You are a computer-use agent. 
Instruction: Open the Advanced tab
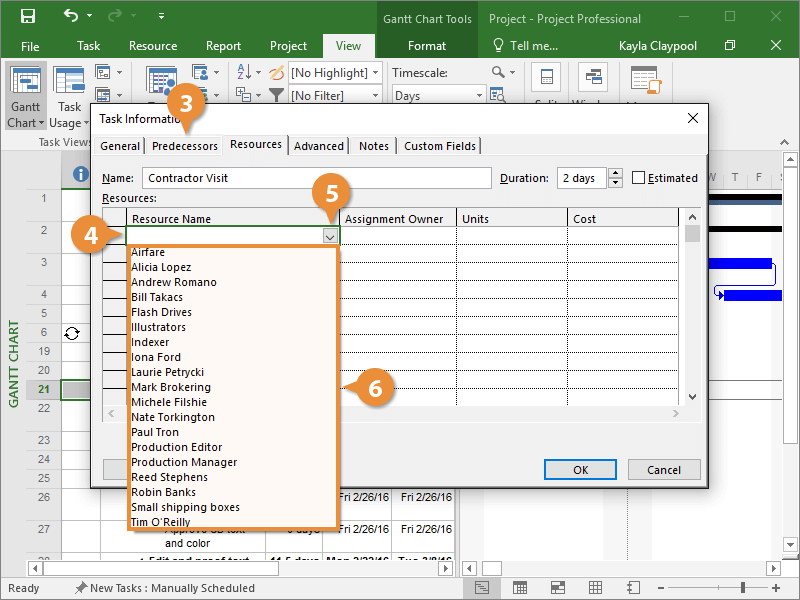[x=319, y=146]
